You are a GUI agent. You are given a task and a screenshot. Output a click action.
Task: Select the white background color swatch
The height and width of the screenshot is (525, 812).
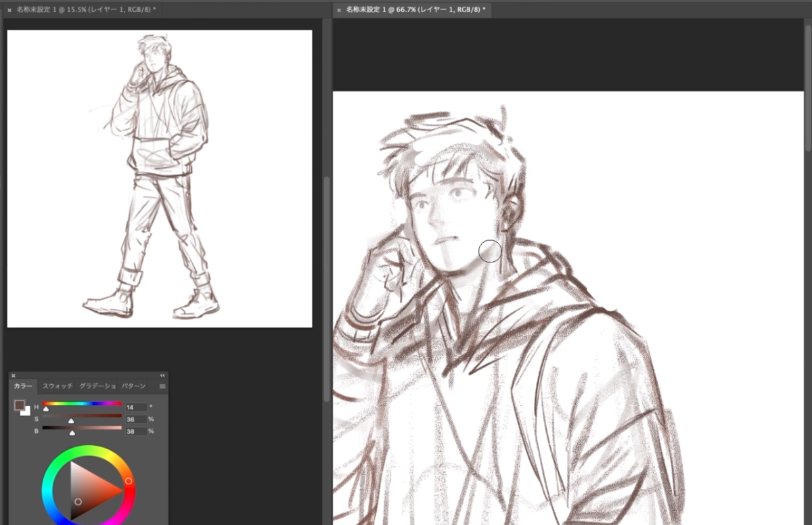(27, 412)
